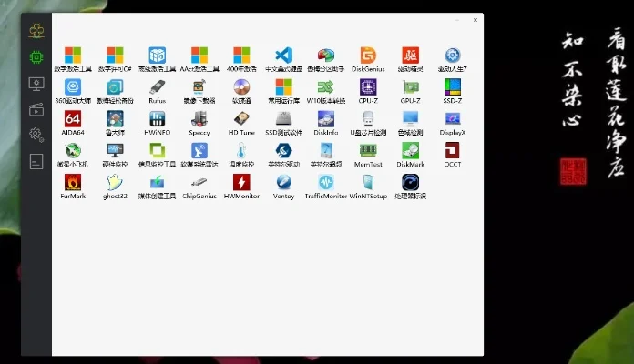Screen dimensions: 634x364
Task: Launch 媒体创建工具 media creation tool
Action: pyautogui.click(x=158, y=187)
